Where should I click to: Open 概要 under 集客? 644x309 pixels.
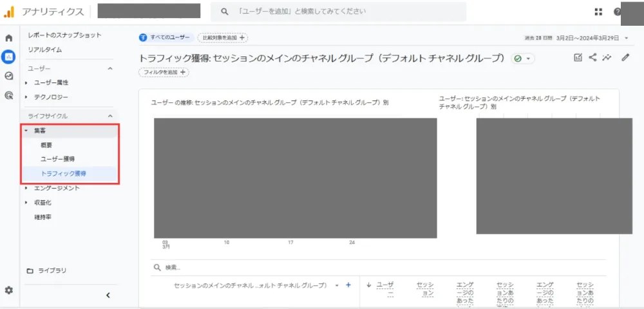click(46, 145)
